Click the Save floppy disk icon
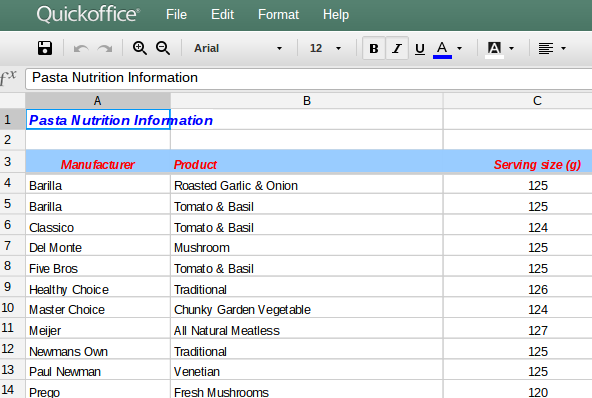The height and width of the screenshot is (398, 592). click(x=45, y=48)
